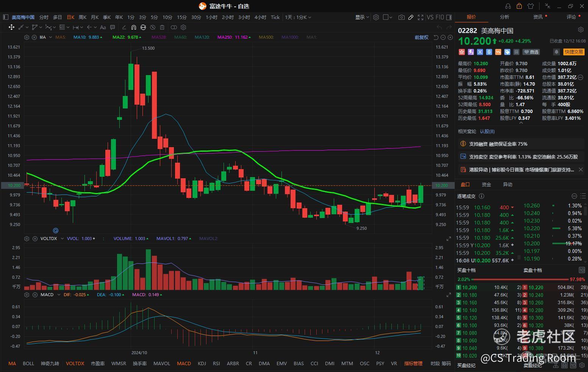Maximize the VOLTDX sub-chart panel
Screen dimensions: 588x372
click(x=449, y=239)
